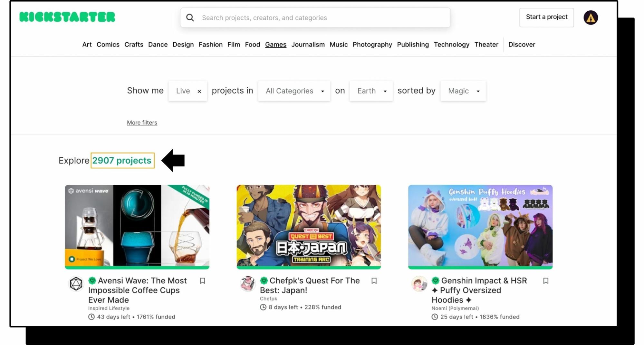The width and height of the screenshot is (644, 345).
Task: Click the Start a project button
Action: pos(546,17)
